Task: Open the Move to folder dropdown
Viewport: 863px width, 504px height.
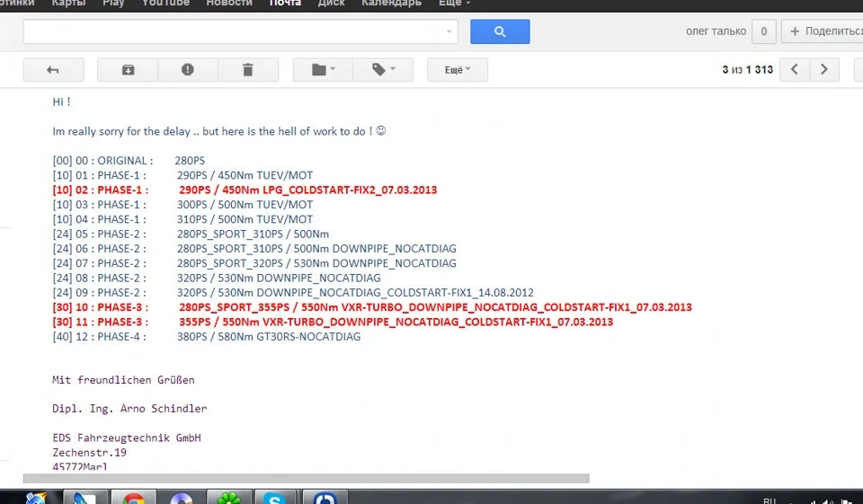Action: click(x=323, y=70)
